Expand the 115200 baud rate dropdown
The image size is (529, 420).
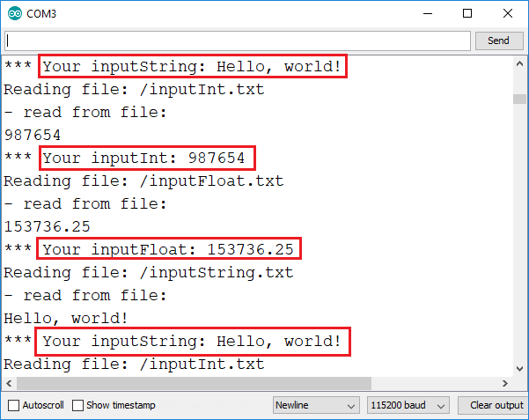point(408,405)
